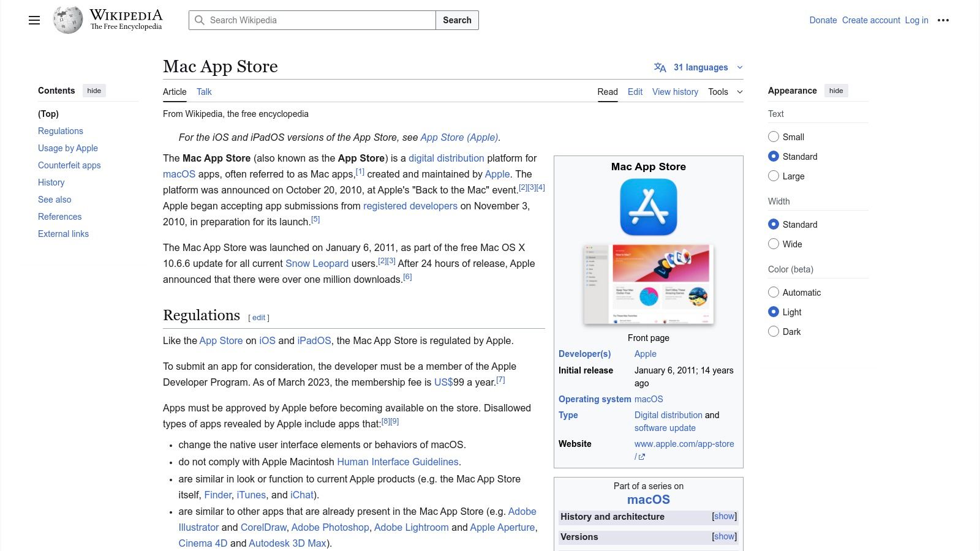Select Standard width option
The image size is (980, 551).
774,224
